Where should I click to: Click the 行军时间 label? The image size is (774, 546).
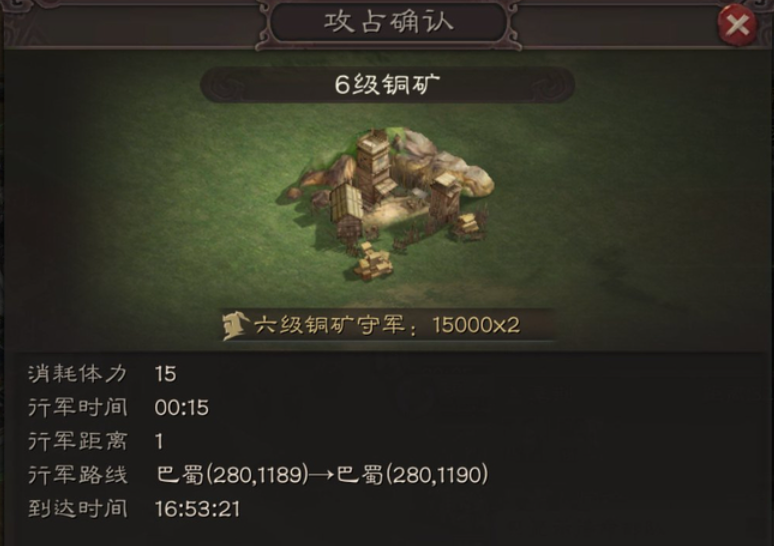click(x=77, y=408)
